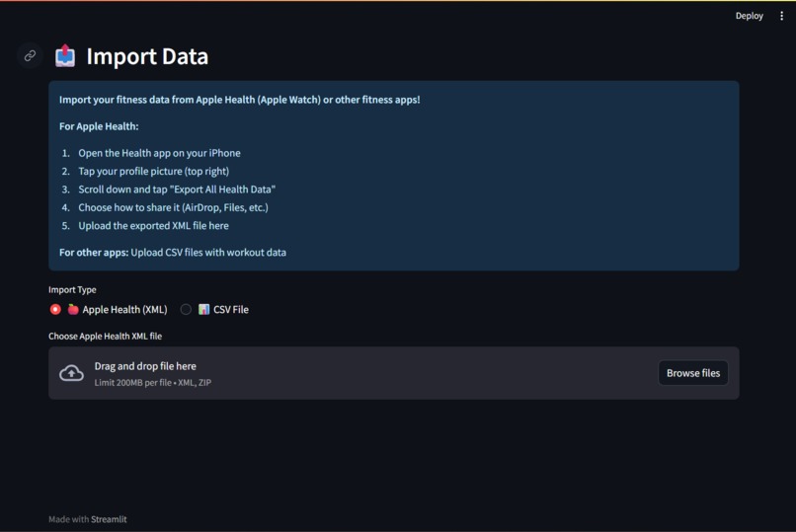The height and width of the screenshot is (532, 796).
Task: Click the Browse files button
Action: 693,373
